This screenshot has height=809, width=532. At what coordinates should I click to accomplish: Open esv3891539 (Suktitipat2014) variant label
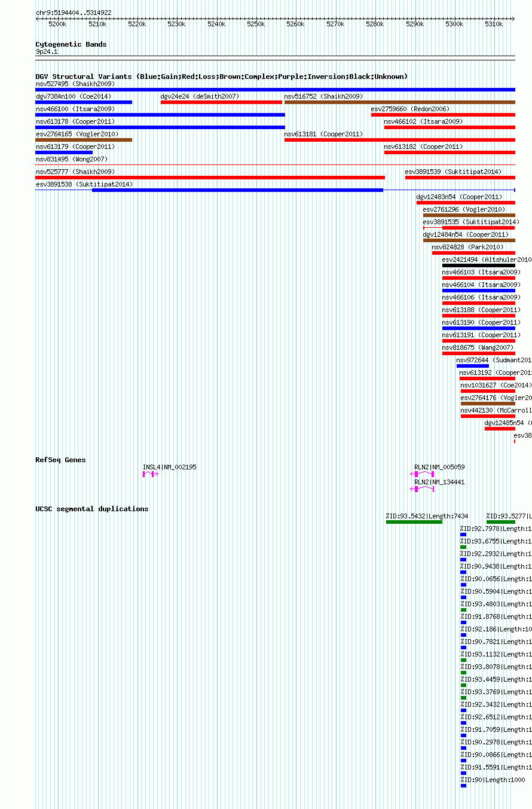pos(453,172)
